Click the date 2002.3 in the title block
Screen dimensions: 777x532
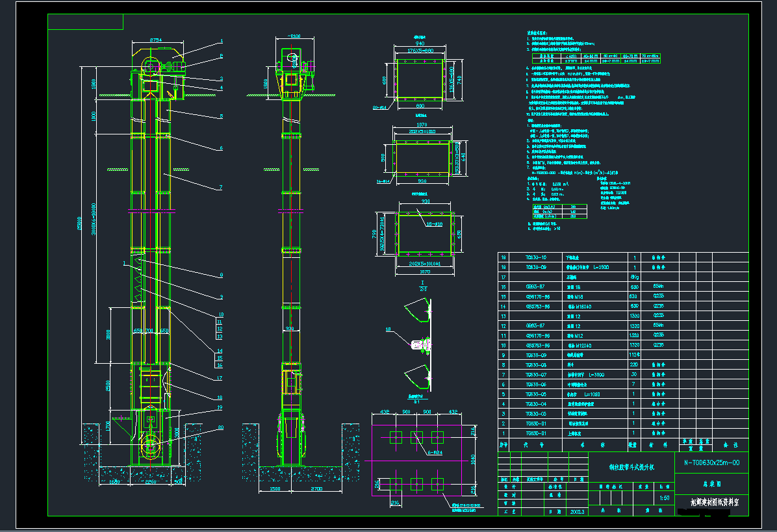point(576,513)
